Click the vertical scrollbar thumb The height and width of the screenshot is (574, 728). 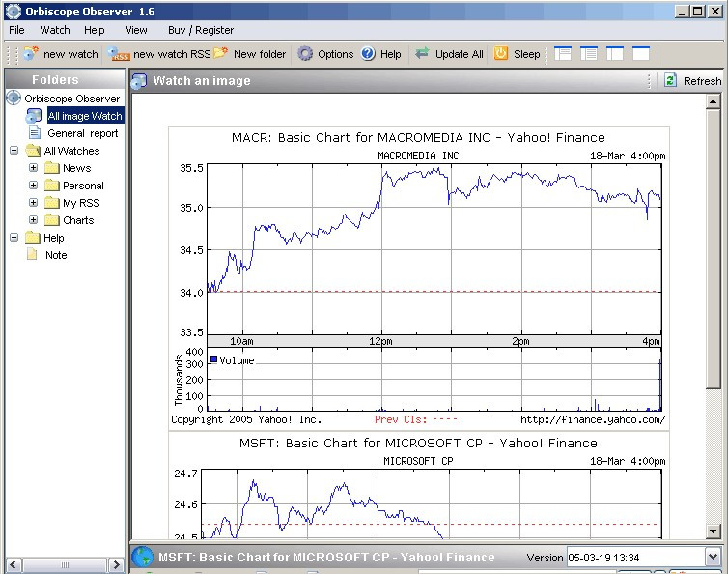[x=713, y=248]
